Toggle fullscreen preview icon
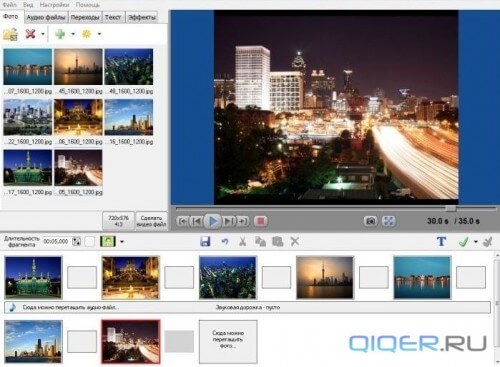Viewport: 500px width, 367px height. (389, 221)
